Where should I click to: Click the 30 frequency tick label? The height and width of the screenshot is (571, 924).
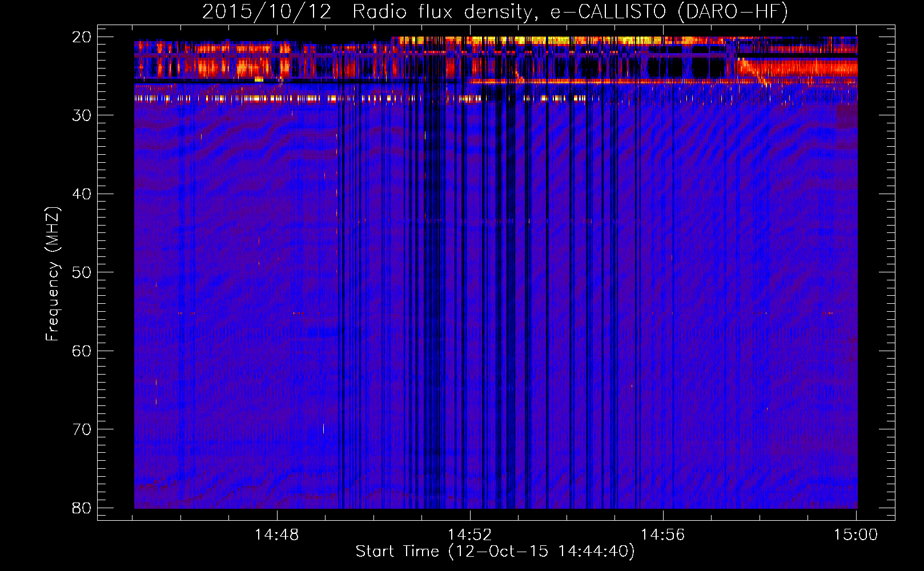click(x=82, y=115)
